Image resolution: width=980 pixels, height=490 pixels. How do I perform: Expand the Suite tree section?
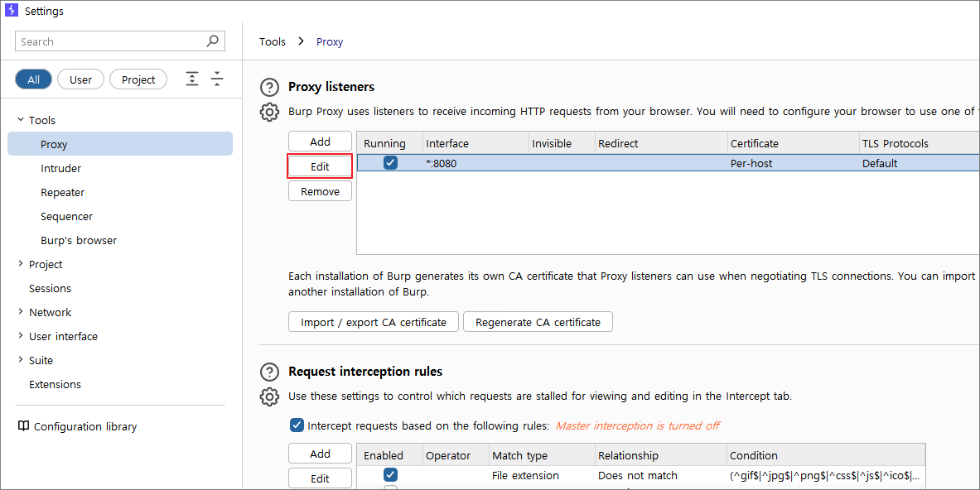coord(21,359)
